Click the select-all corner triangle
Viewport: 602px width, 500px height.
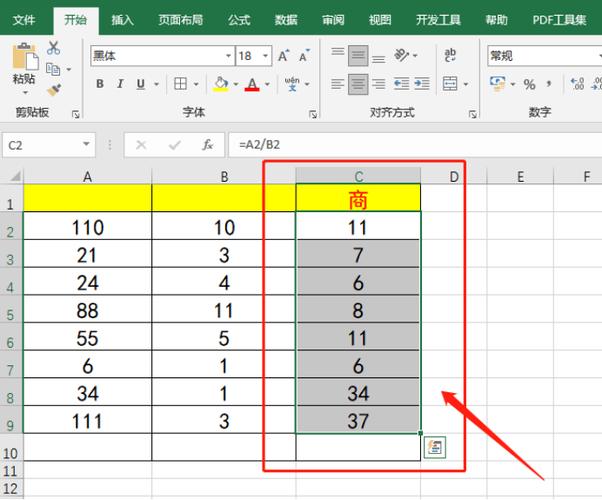(15, 176)
